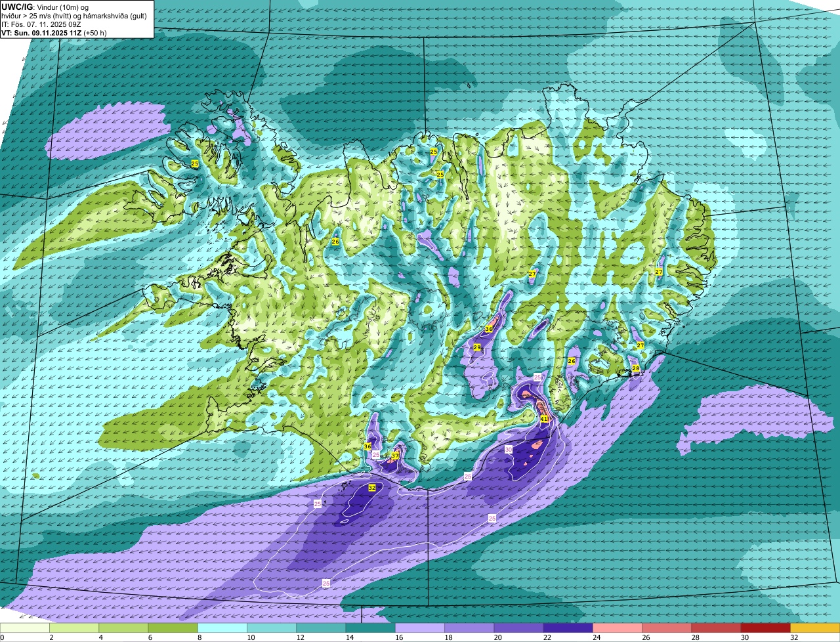Pick the 6–8 m/s green legend swatch
The image size is (840, 642).
[x=173, y=628]
